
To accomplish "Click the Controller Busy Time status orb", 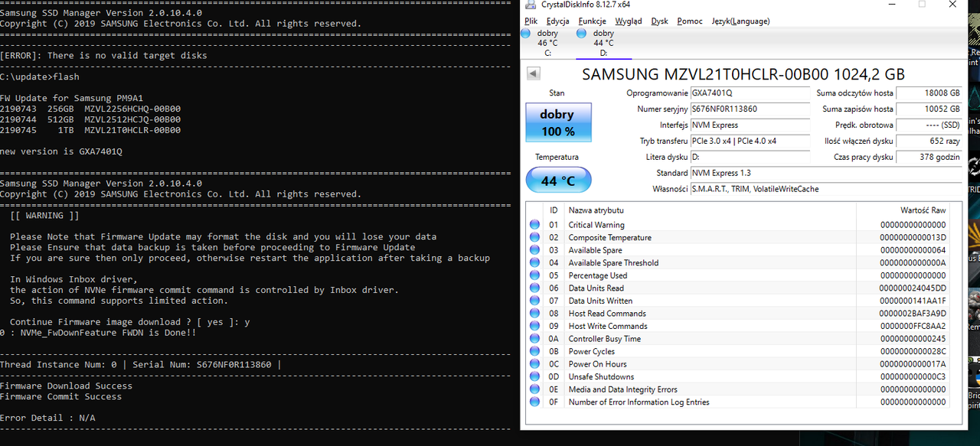I will [534, 338].
